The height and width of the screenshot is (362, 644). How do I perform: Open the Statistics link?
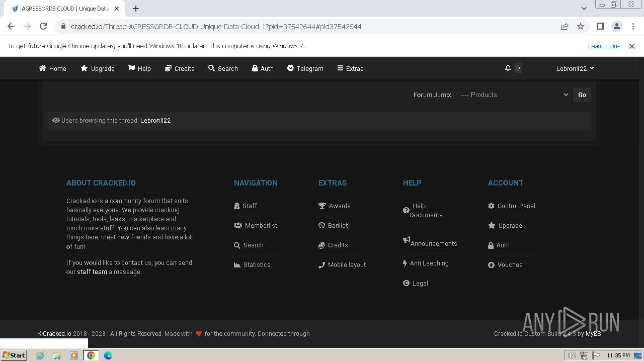point(252,264)
